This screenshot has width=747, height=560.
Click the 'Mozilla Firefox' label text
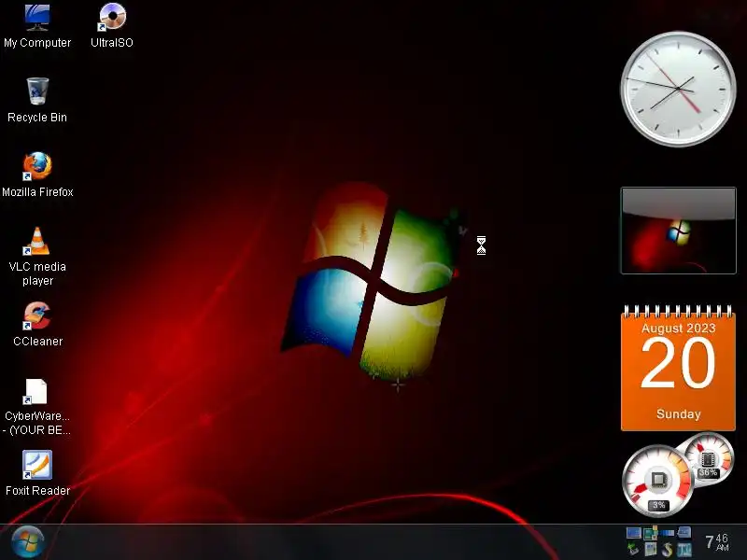(37, 192)
